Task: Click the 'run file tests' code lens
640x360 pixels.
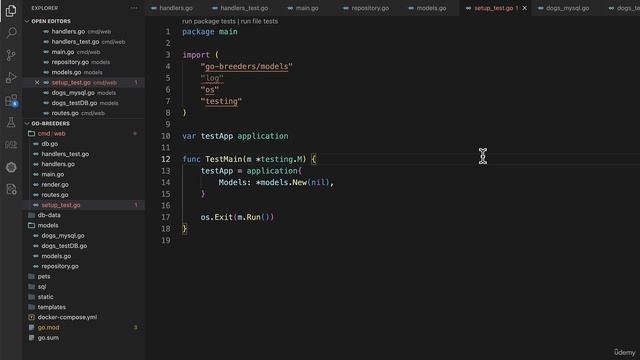Action: point(259,21)
